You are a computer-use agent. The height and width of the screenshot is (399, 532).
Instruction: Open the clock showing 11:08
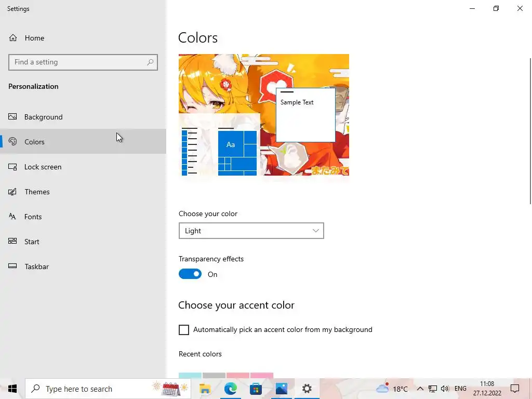tap(487, 389)
